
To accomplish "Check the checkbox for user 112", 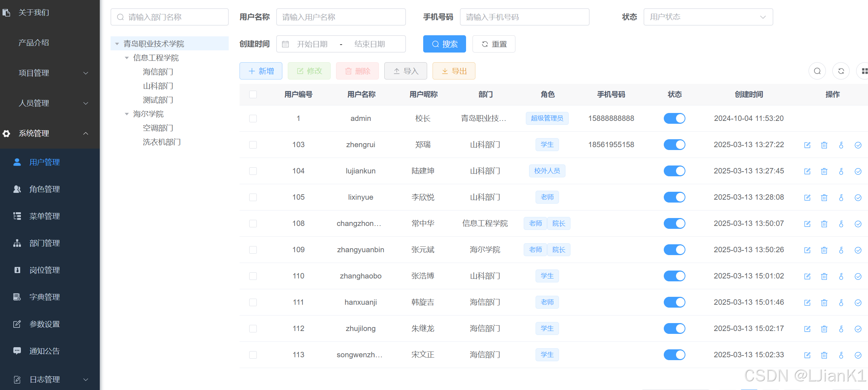I will 253,328.
